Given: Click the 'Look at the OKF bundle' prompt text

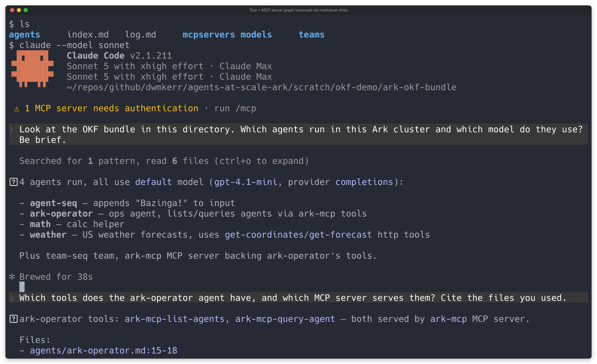Looking at the screenshot, I should point(301,135).
